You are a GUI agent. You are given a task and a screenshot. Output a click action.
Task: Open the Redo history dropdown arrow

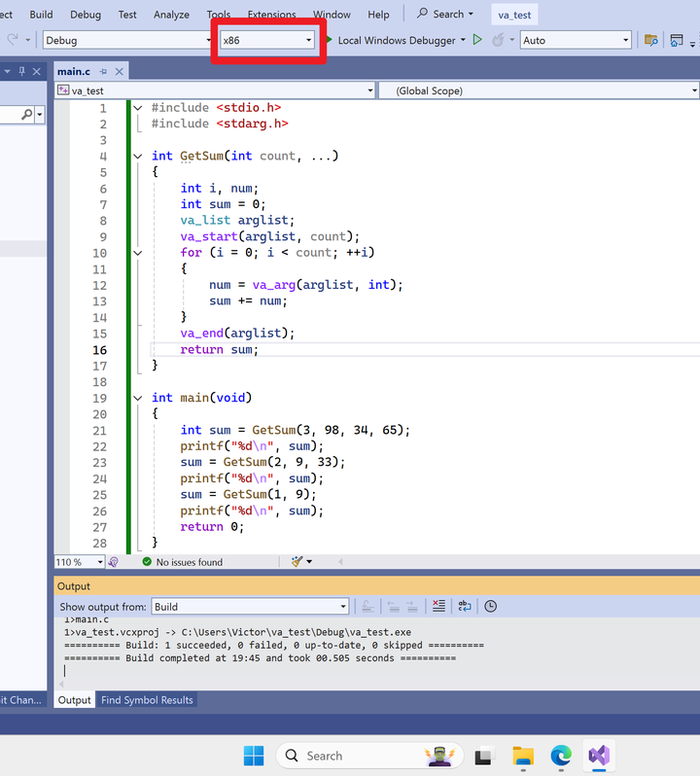pyautogui.click(x=28, y=40)
